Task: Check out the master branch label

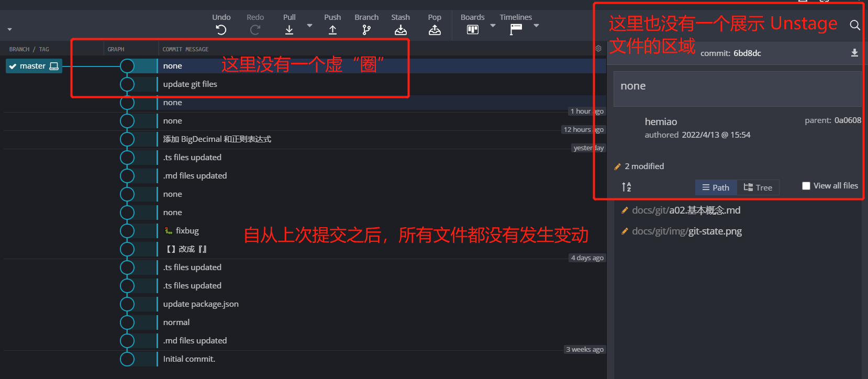Action: [x=34, y=66]
